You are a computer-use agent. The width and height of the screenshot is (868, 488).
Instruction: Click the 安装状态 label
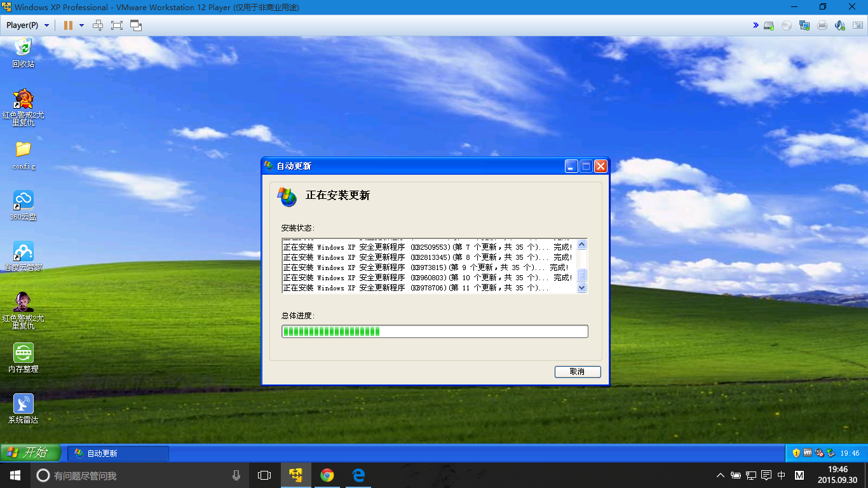[297, 228]
